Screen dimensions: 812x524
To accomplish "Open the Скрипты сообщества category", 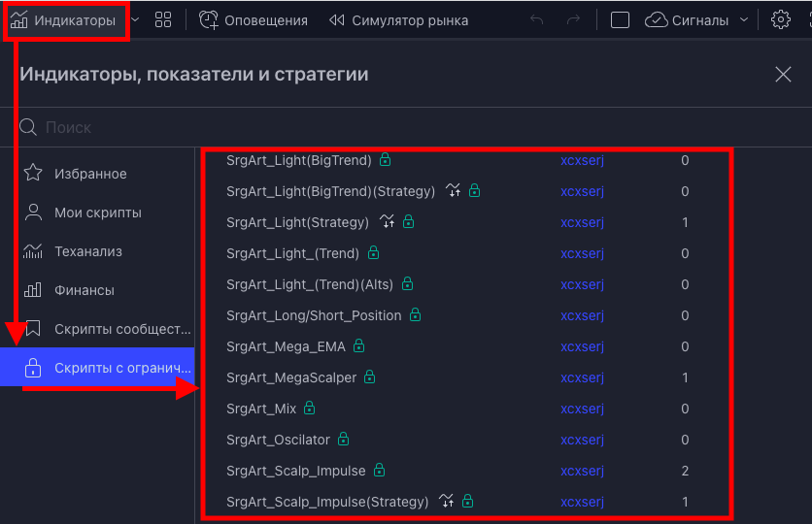I will point(97,329).
